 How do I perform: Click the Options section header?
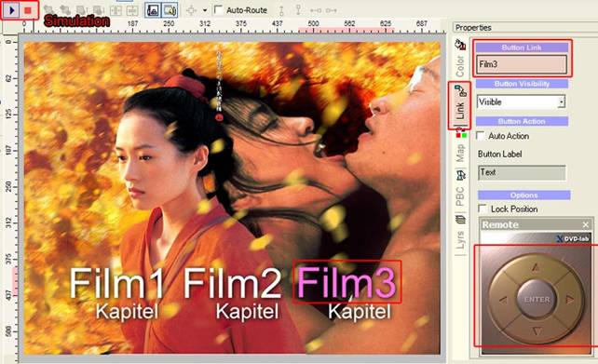(x=524, y=195)
